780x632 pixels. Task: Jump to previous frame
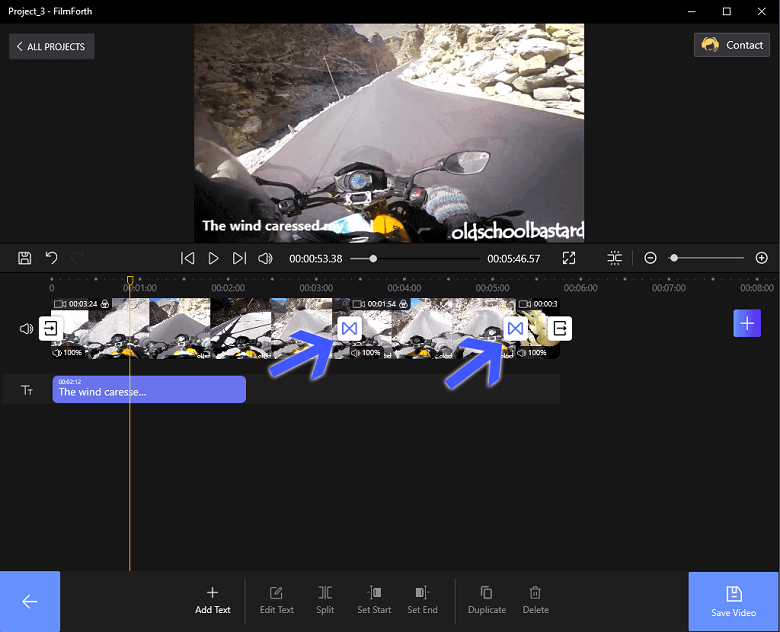click(x=188, y=258)
